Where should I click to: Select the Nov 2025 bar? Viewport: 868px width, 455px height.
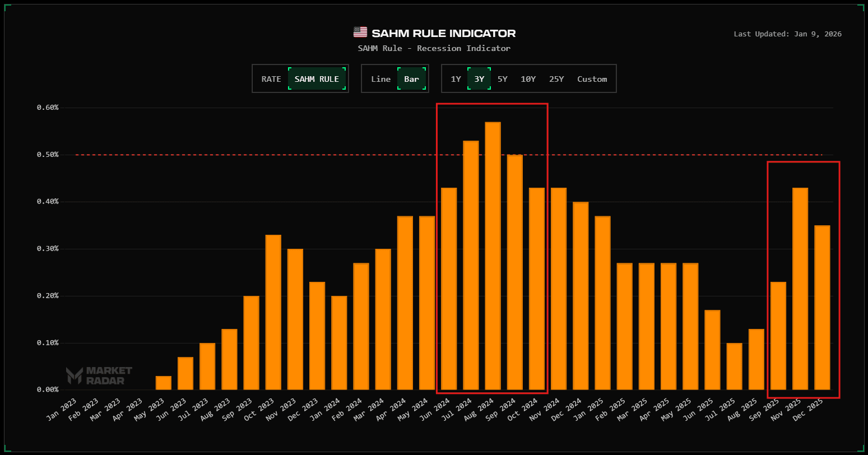(x=800, y=289)
